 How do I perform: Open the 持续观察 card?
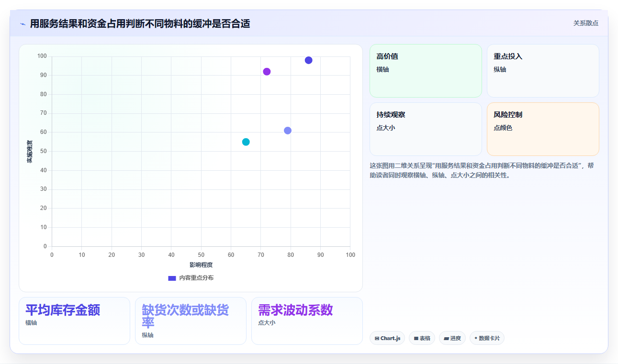[426, 129]
